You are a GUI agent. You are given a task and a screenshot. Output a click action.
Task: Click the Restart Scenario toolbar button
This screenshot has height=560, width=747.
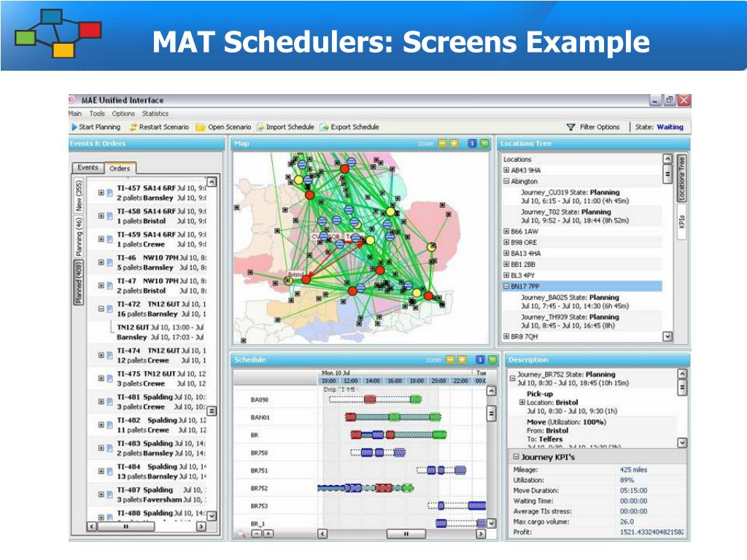159,127
